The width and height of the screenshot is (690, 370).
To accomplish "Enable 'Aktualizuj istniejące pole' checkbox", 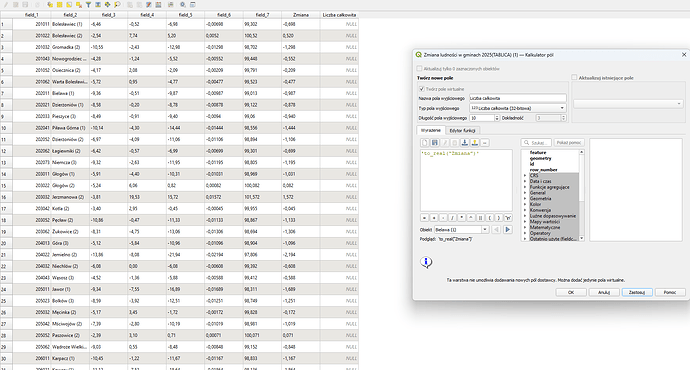I will (574, 77).
